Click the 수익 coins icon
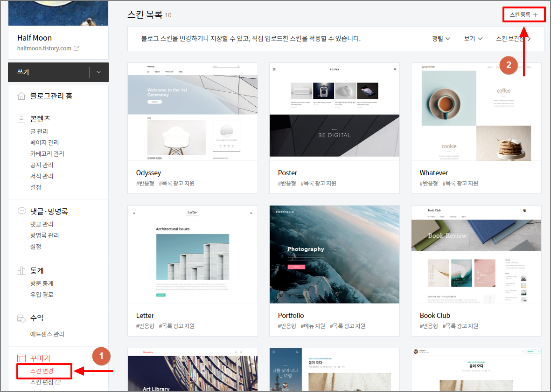Image resolution: width=551 pixels, height=392 pixels. tap(21, 318)
